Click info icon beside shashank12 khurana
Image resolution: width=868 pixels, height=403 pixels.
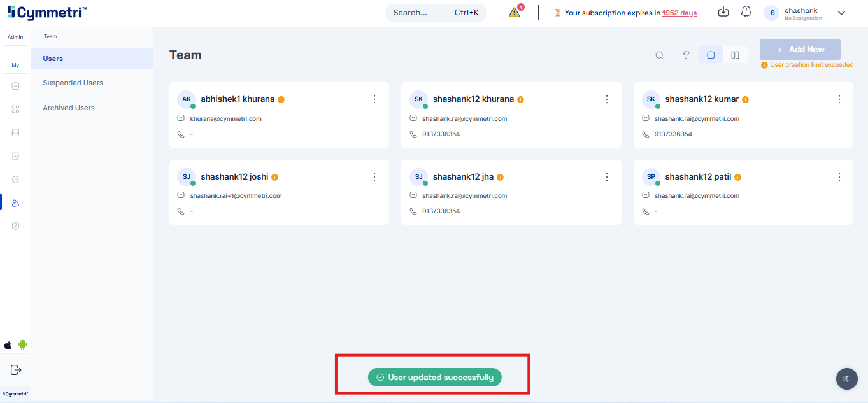pyautogui.click(x=520, y=99)
